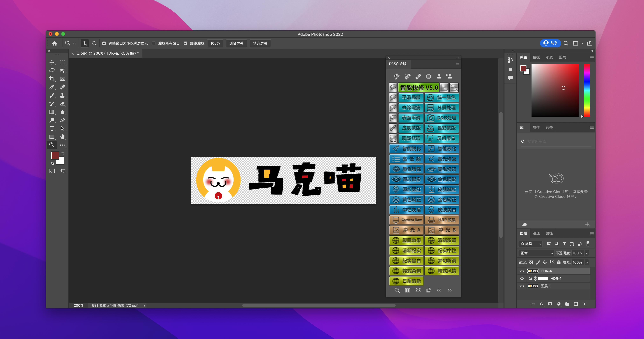This screenshot has width=644, height=339.
Task: Click the delete layer trash icon
Action: (x=584, y=304)
